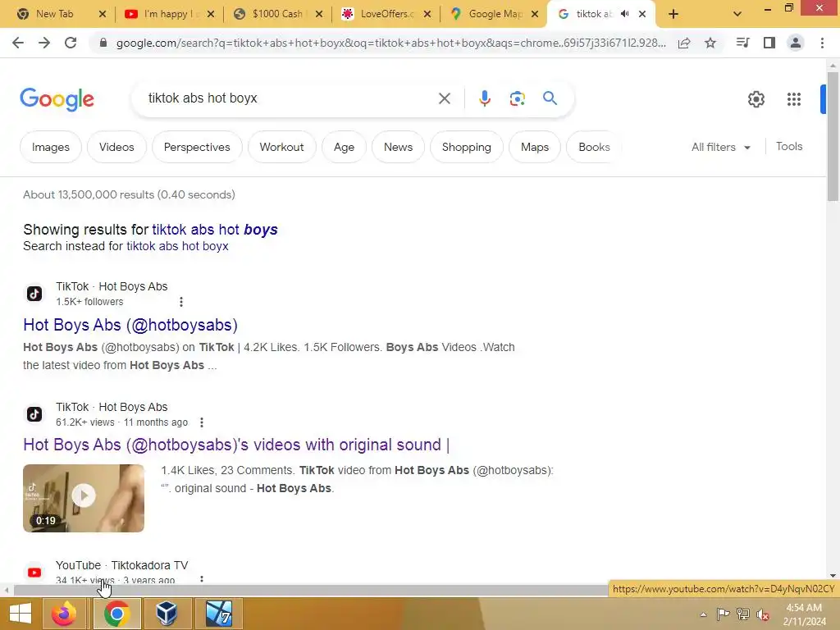This screenshot has height=630, width=840.
Task: Filter results by News
Action: coord(398,147)
